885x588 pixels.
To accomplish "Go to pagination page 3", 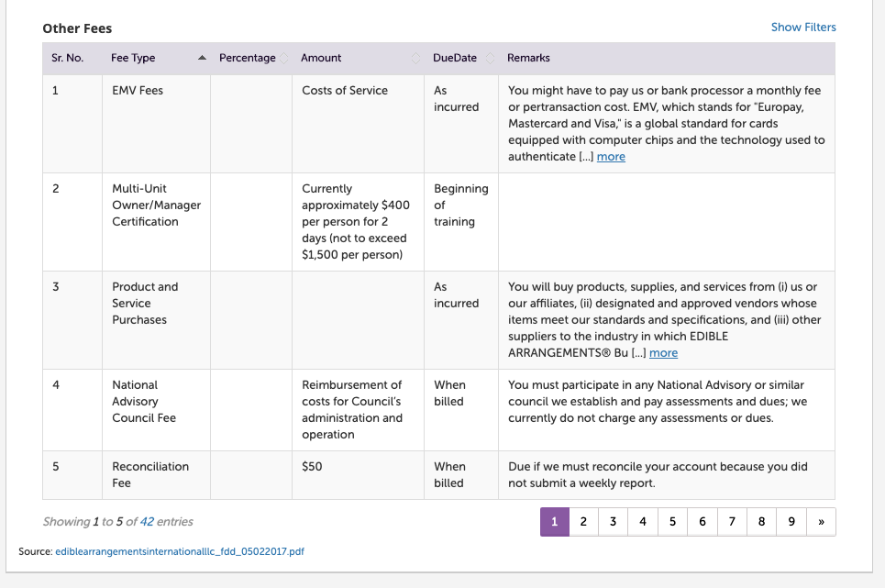I will tap(613, 522).
